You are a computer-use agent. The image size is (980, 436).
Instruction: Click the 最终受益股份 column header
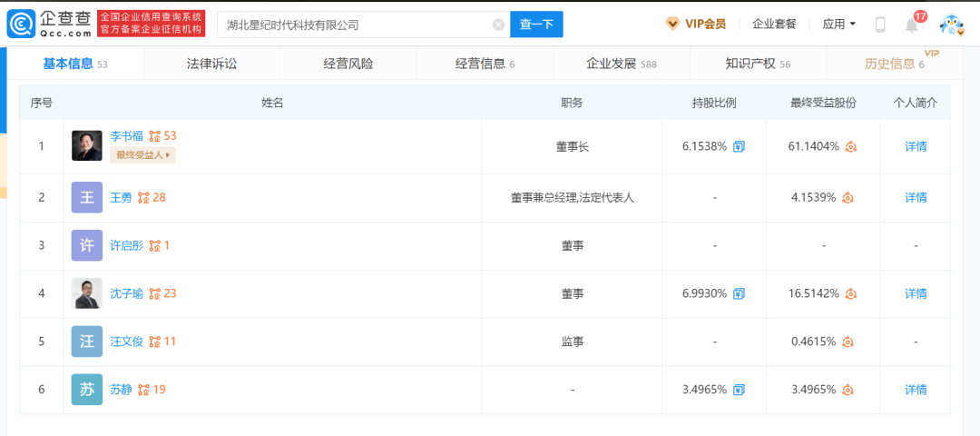click(823, 104)
